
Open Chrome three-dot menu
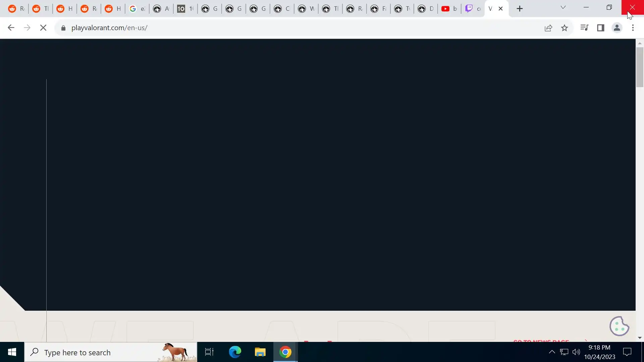(x=633, y=28)
